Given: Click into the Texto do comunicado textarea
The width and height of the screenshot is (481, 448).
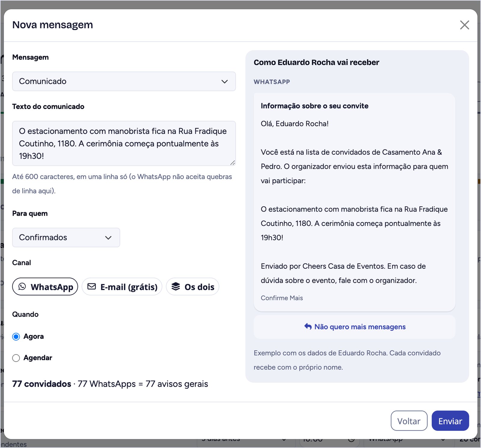Looking at the screenshot, I should tap(124, 143).
